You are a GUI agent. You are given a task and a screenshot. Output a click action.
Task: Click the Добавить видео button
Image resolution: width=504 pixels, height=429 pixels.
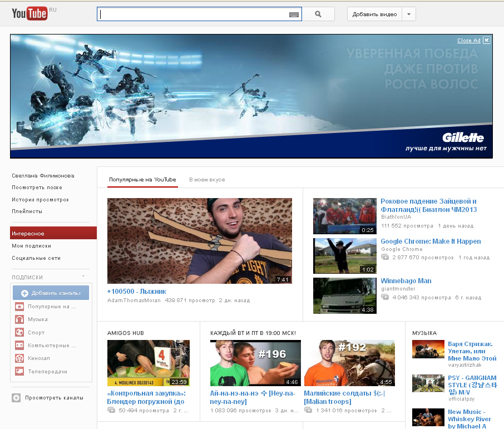[x=374, y=14]
